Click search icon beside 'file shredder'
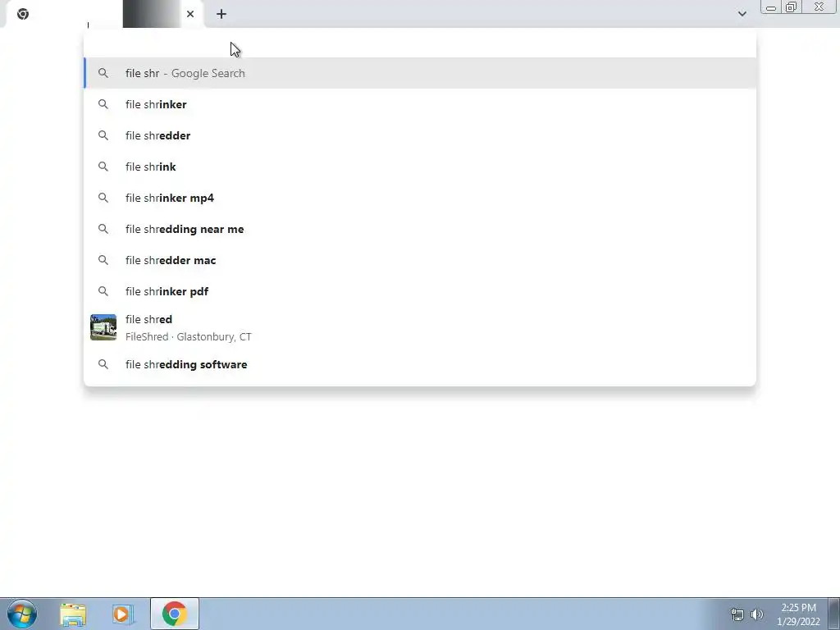This screenshot has width=840, height=630. (x=103, y=135)
